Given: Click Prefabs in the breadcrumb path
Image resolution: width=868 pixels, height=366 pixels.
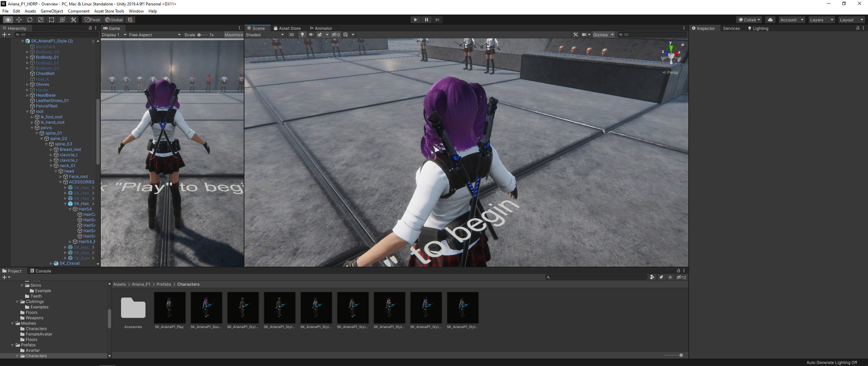Looking at the screenshot, I should tap(164, 284).
